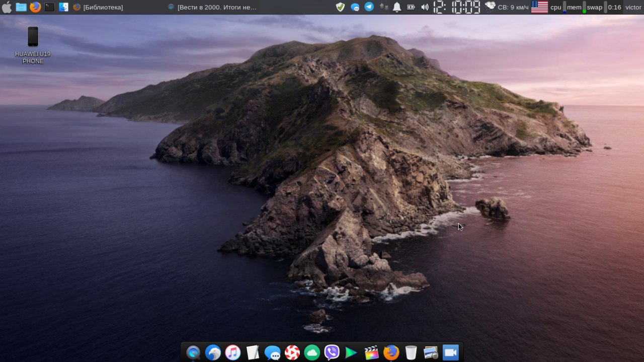
Task: Click the Finder face icon in top panel
Action: point(63,7)
